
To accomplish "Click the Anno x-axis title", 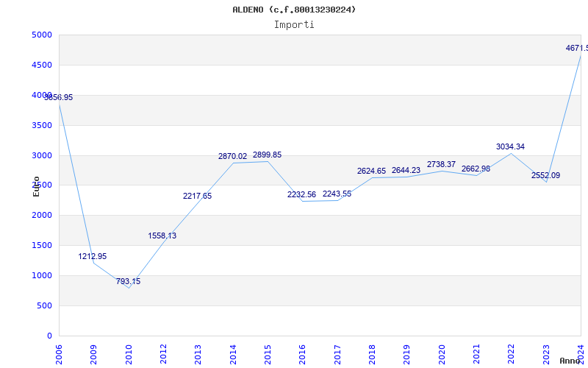I will 570,361.
